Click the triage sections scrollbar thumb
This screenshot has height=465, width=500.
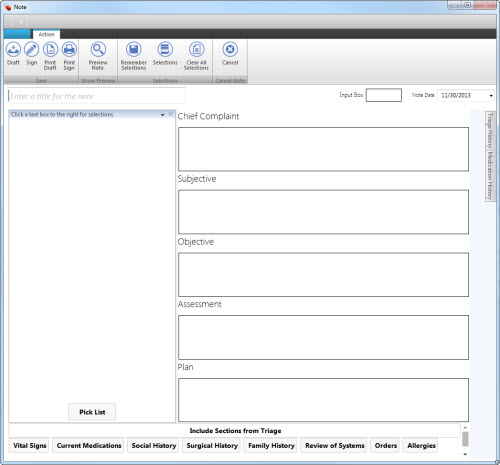(x=465, y=439)
